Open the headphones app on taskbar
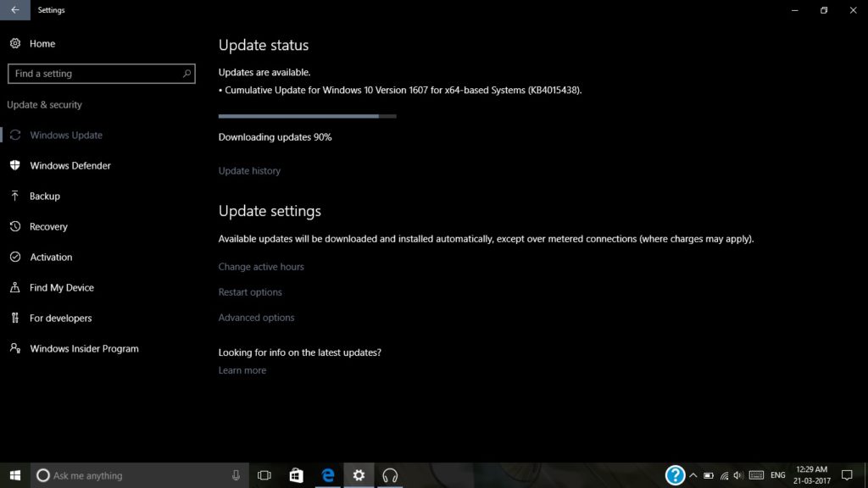Screen dimensions: 868x488 pyautogui.click(x=390, y=475)
